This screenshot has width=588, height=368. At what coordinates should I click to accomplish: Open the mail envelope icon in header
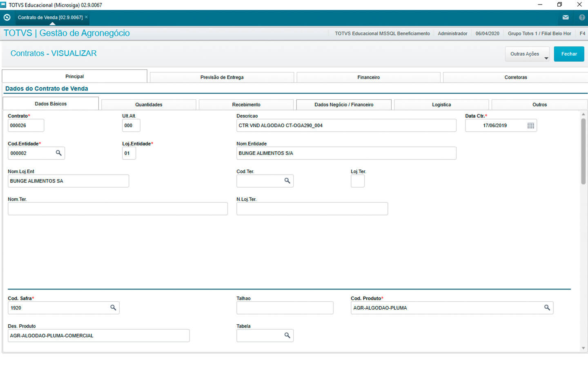(566, 18)
